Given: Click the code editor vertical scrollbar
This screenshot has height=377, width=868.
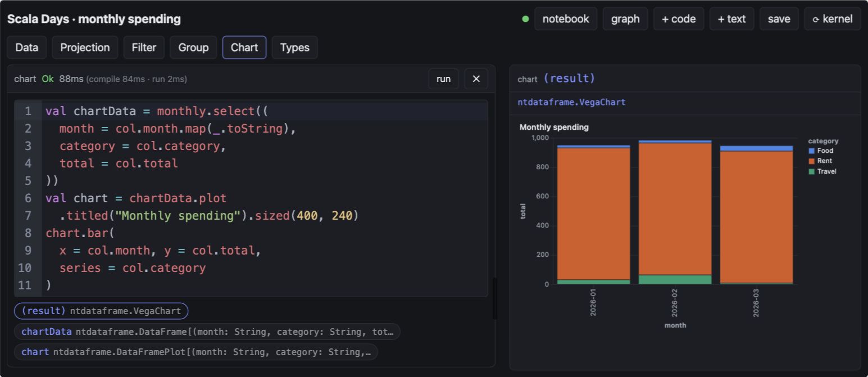Looking at the screenshot, I should [495, 298].
